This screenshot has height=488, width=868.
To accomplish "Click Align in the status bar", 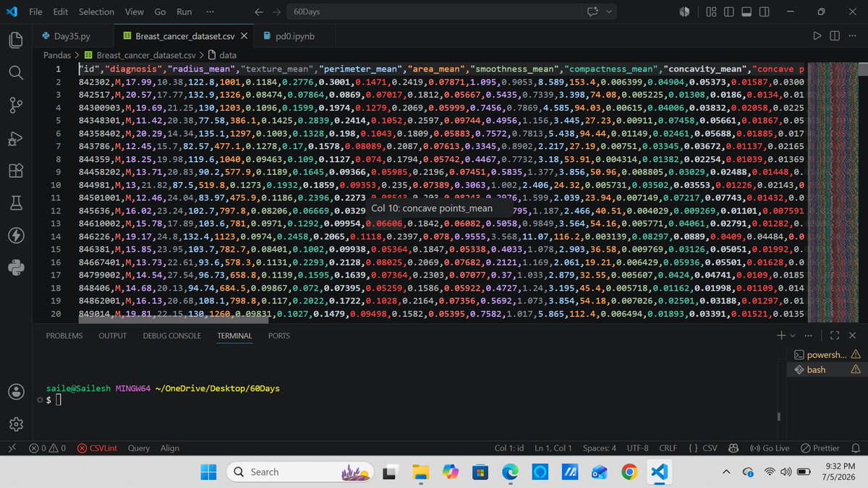I will 170,448.
